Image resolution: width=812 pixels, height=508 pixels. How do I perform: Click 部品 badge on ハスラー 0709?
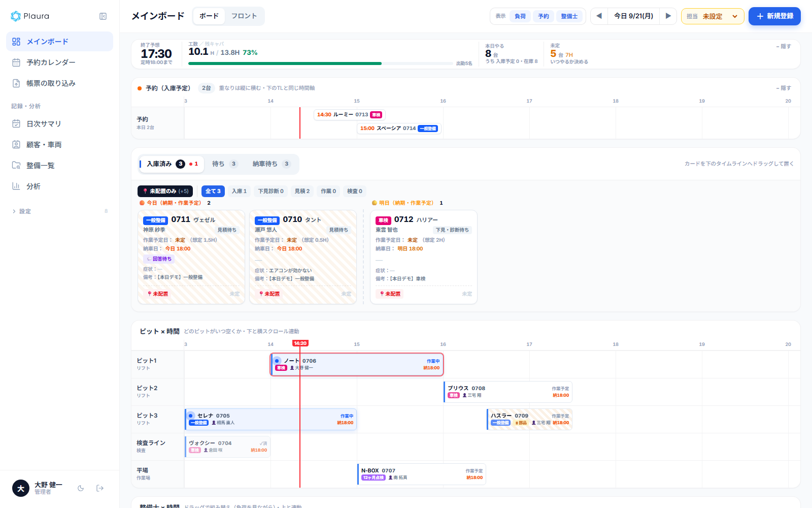pyautogui.click(x=521, y=423)
